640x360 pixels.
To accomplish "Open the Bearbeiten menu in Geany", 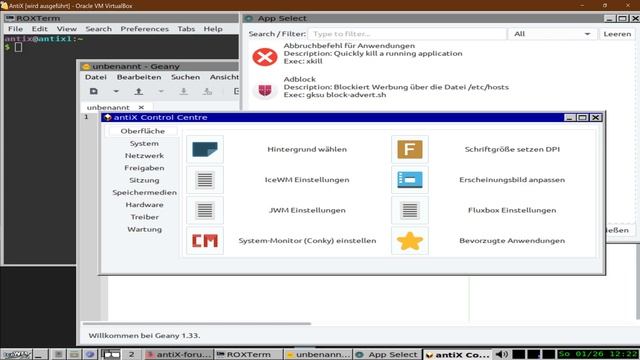I will [x=139, y=77].
